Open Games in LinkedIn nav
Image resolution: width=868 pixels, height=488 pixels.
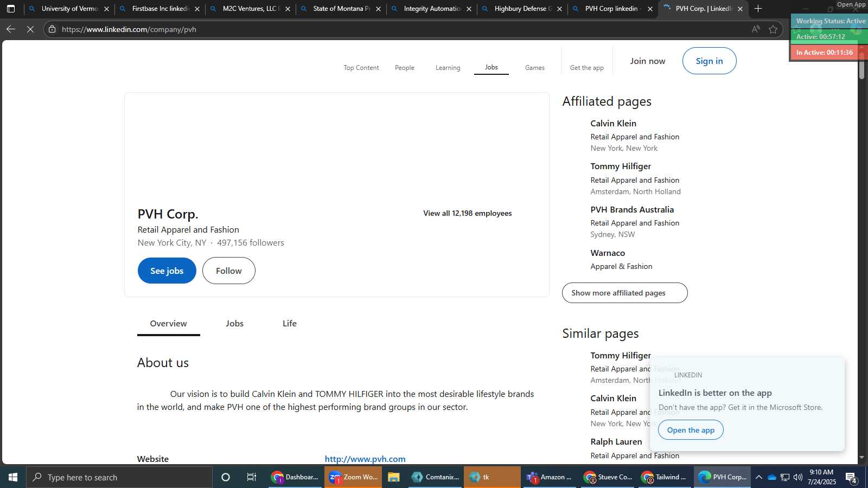click(535, 68)
